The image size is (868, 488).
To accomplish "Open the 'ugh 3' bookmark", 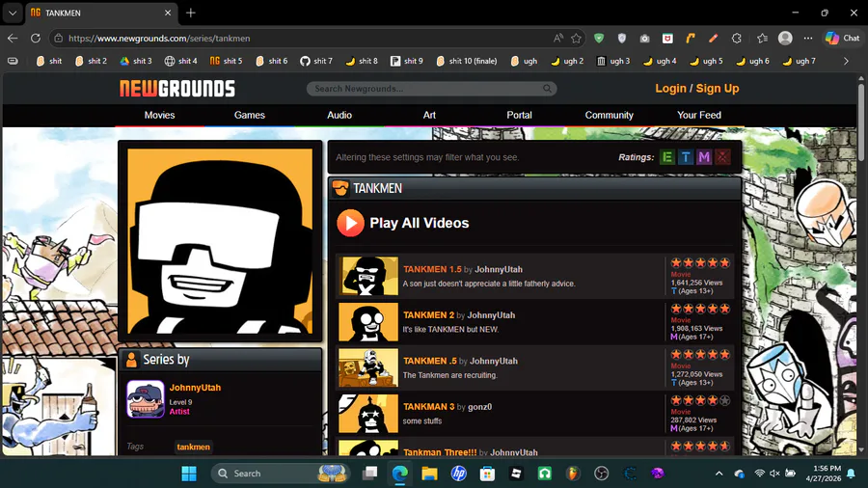I will (x=612, y=62).
